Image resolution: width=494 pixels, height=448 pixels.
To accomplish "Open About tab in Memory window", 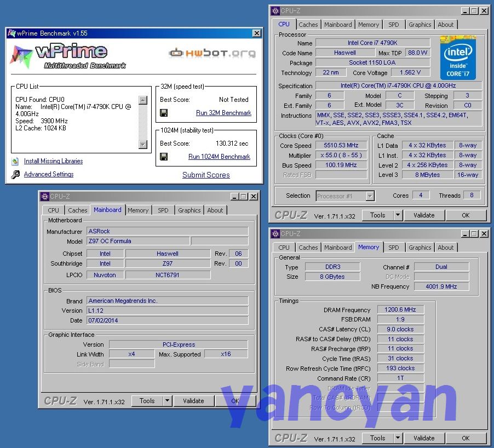I will tap(445, 248).
